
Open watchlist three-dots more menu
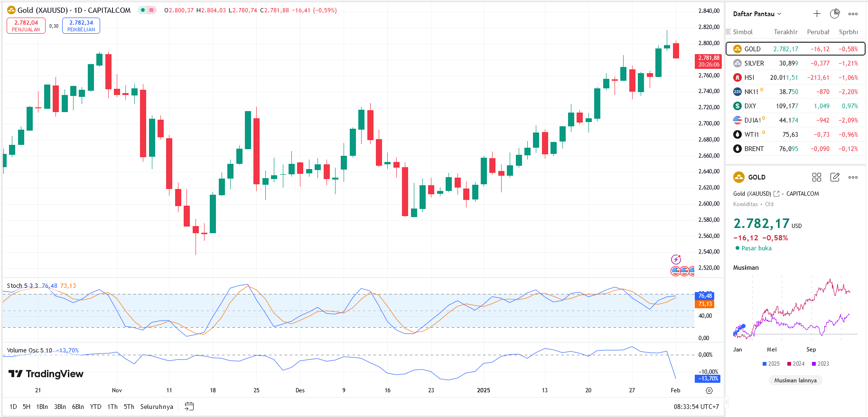(x=853, y=14)
